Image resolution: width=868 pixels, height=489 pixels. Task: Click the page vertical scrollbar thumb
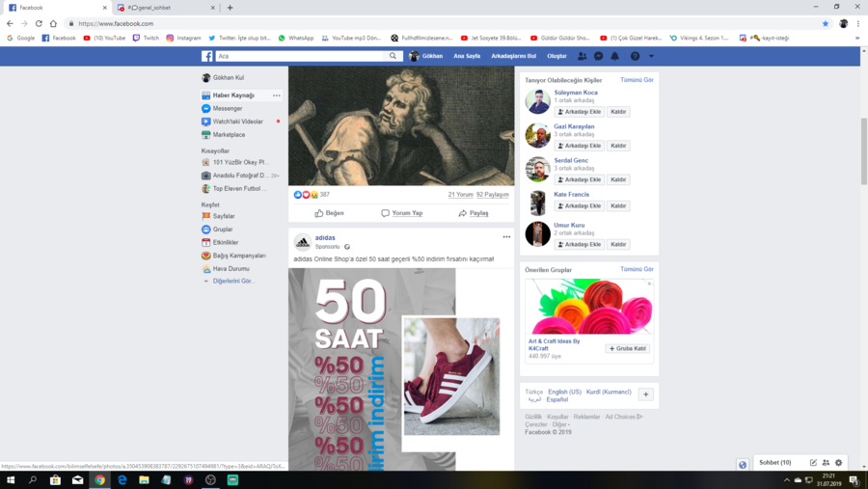click(x=864, y=151)
